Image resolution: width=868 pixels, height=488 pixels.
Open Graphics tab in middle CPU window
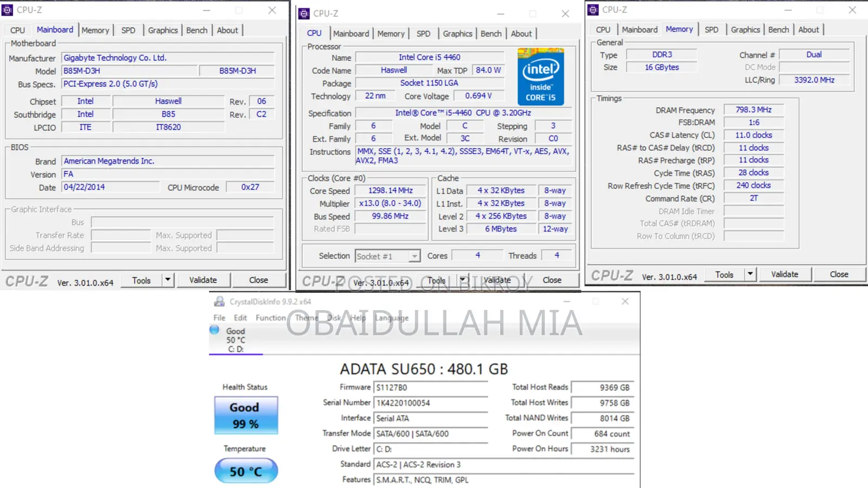tap(457, 34)
